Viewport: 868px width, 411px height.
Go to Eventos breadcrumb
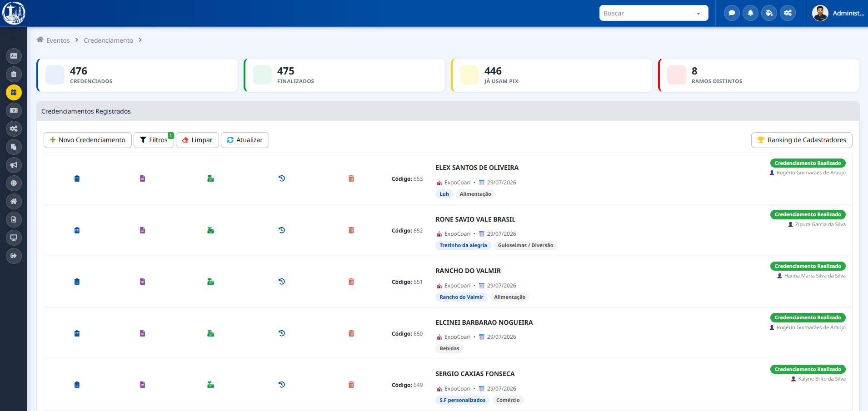[x=58, y=40]
